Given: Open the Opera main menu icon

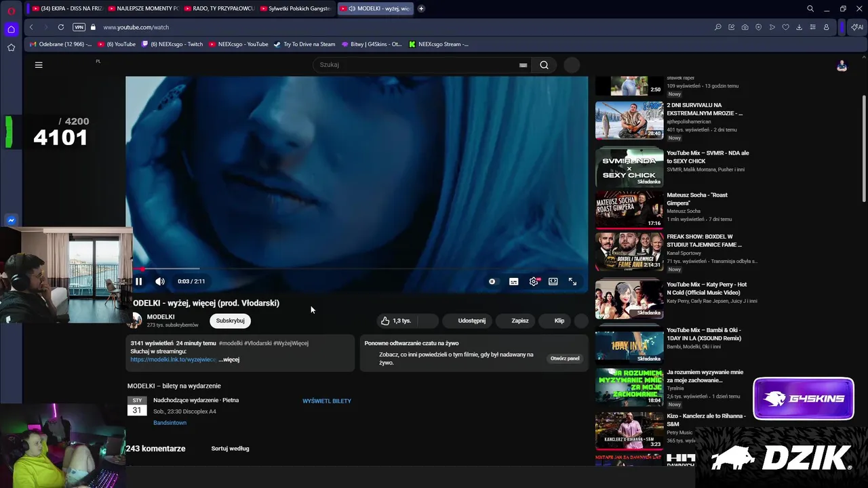Looking at the screenshot, I should 11,10.
